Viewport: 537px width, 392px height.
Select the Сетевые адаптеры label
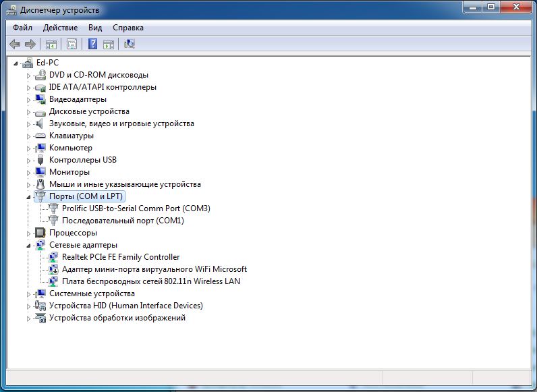[x=83, y=245]
